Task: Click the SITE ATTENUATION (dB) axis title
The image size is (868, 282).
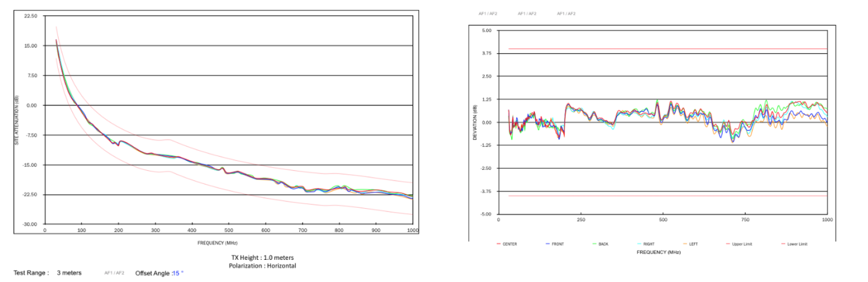Action: coord(16,120)
